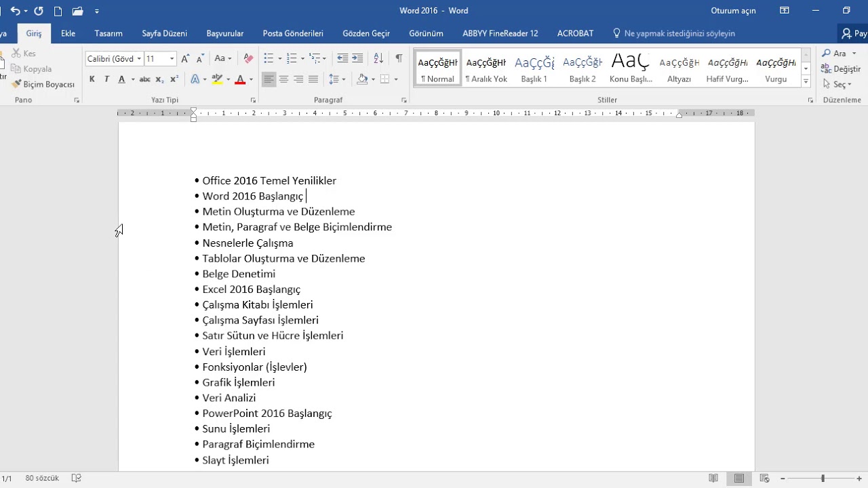Viewport: 868px width, 488px height.
Task: Open the Posta Gönderileri tab
Action: [x=293, y=33]
